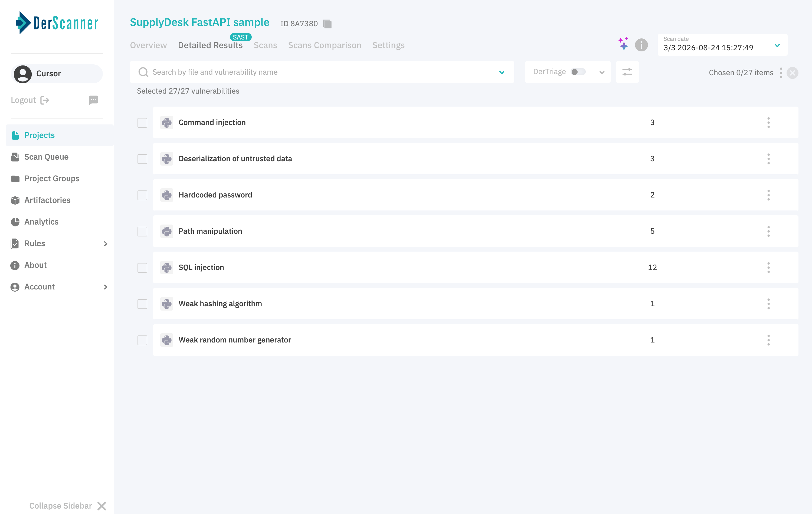Click the Python icon beside SQL injection

[166, 267]
